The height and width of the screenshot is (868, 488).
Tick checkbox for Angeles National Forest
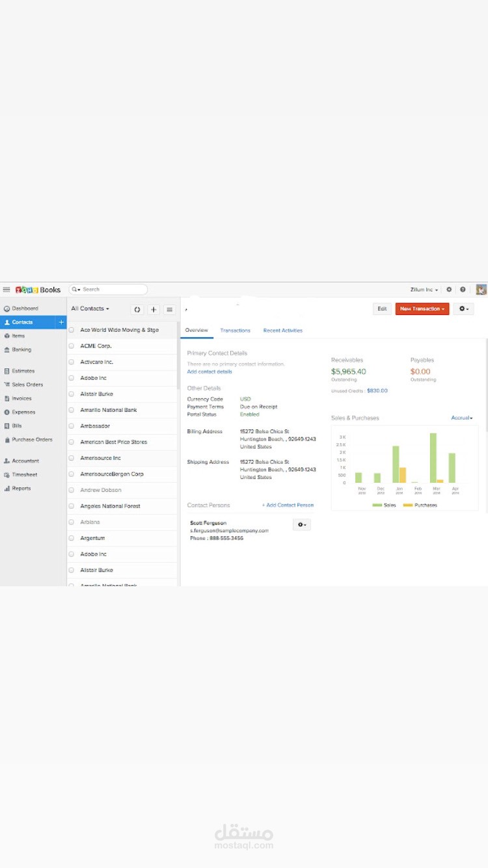click(72, 506)
